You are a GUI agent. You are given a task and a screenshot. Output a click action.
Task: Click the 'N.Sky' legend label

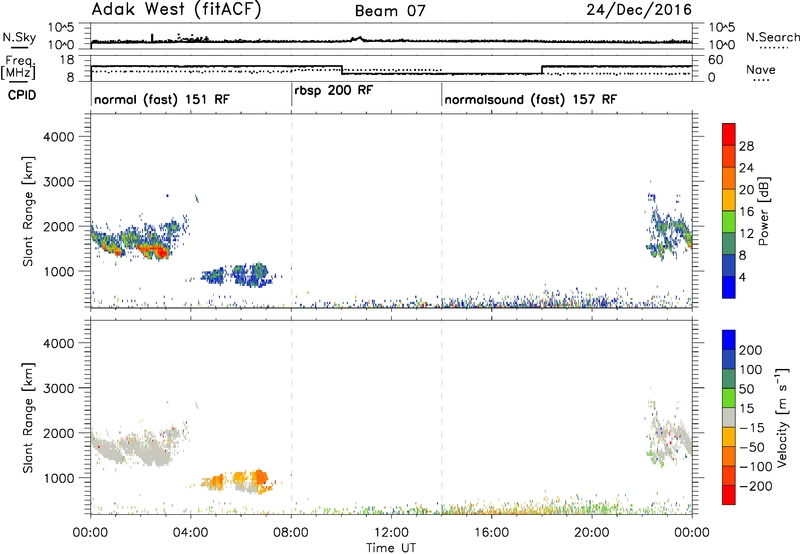coord(19,37)
